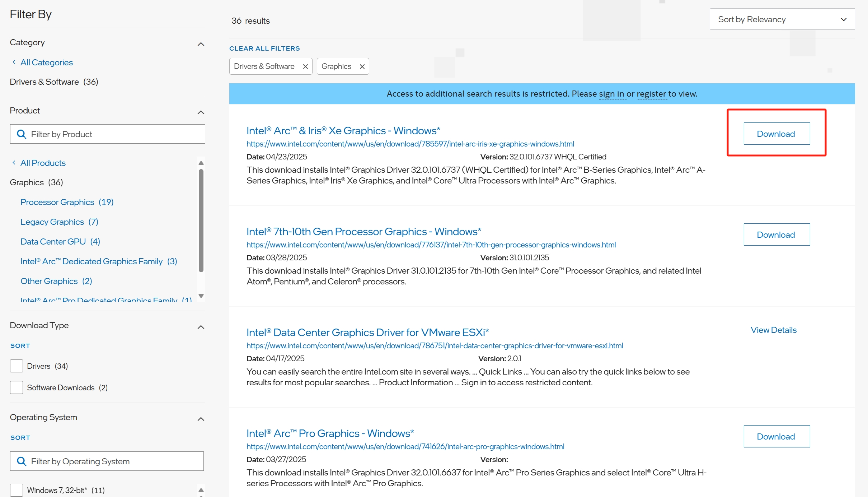The width and height of the screenshot is (868, 497).
Task: Click product list scroll down arrow
Action: point(201,296)
